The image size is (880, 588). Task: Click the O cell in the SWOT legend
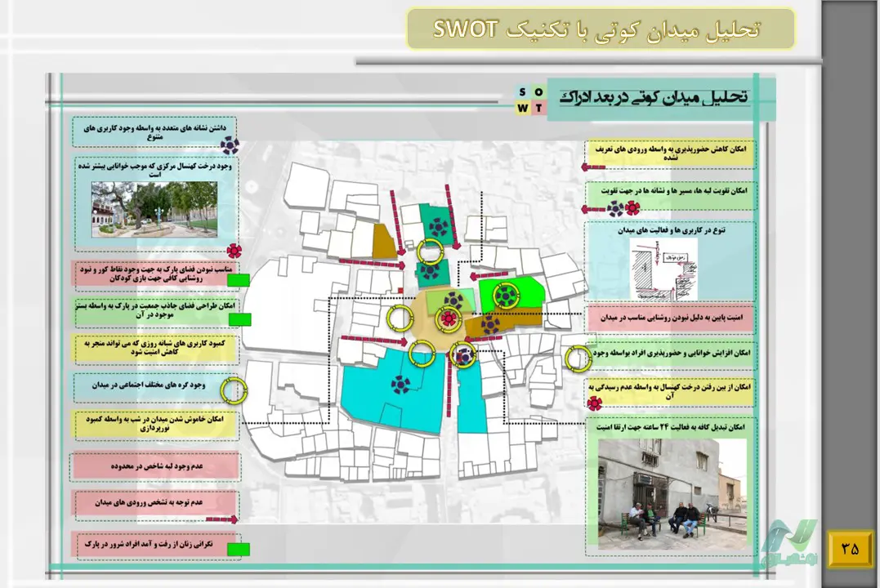coord(538,92)
